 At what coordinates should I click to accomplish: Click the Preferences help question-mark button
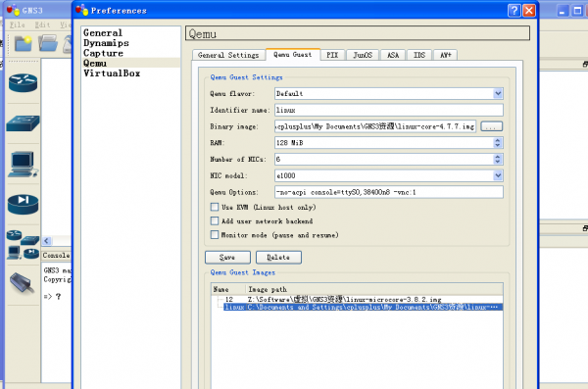click(x=514, y=11)
